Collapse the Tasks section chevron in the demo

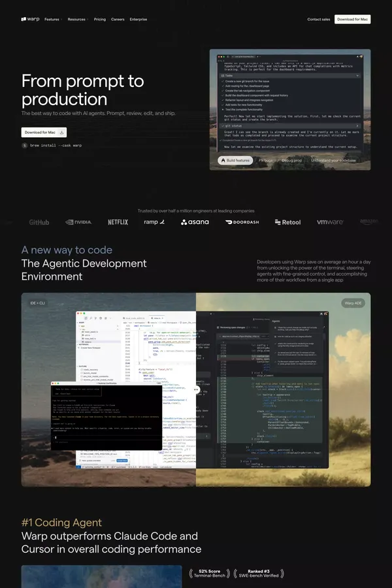(357, 76)
